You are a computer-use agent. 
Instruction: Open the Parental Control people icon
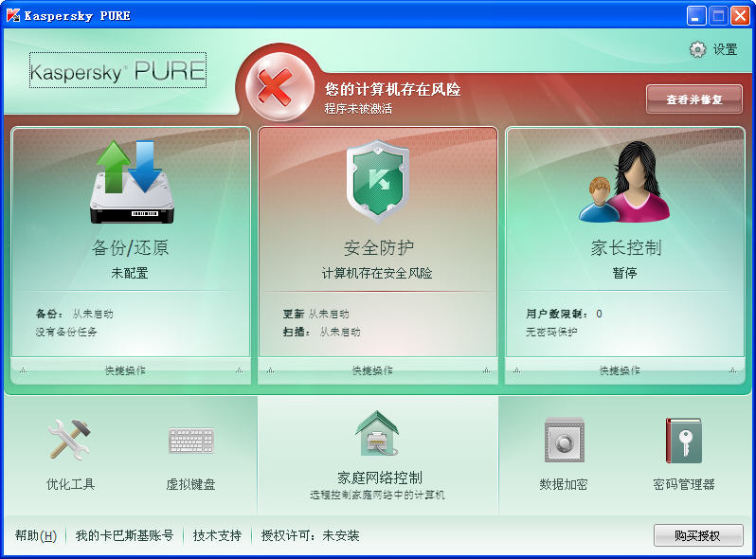coord(624,182)
